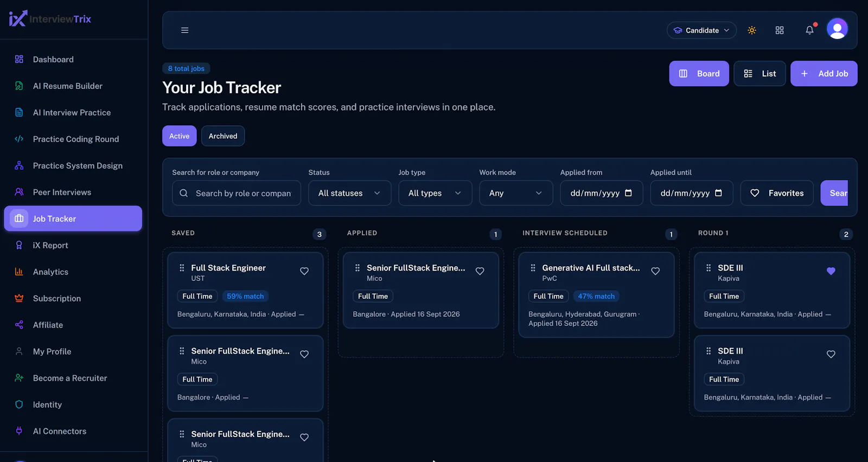This screenshot has width=868, height=462.
Task: Open the hamburger menu in top bar
Action: (x=185, y=30)
